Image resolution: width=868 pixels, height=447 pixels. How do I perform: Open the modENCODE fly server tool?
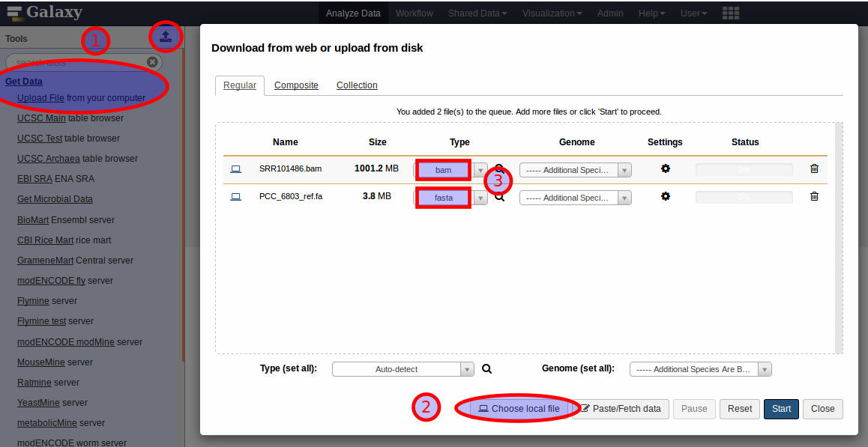tap(64, 281)
